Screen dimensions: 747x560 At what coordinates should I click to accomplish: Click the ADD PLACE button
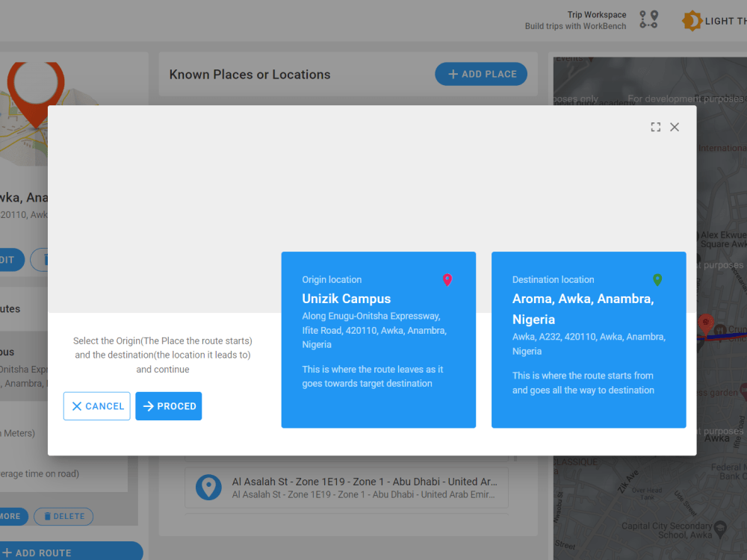click(481, 74)
